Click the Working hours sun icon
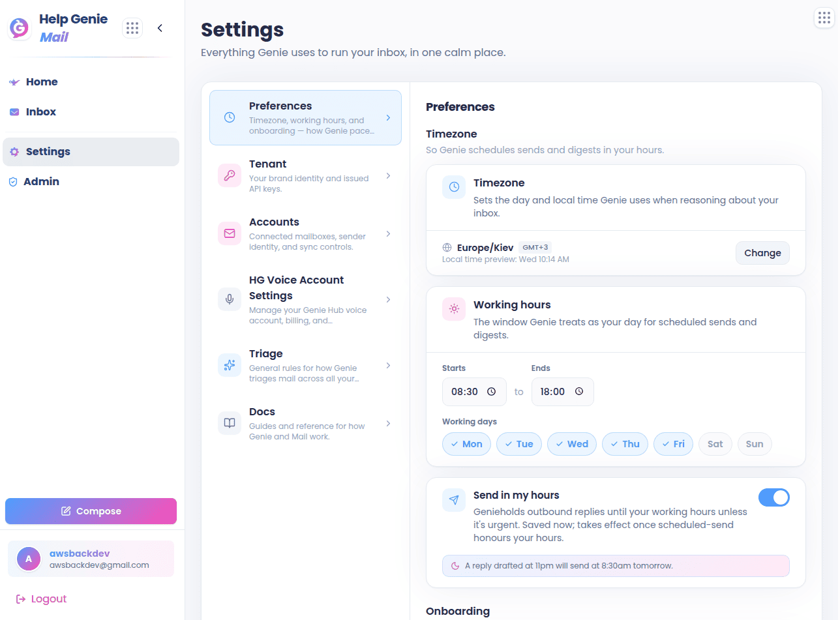The width and height of the screenshot is (840, 620). [x=454, y=309]
